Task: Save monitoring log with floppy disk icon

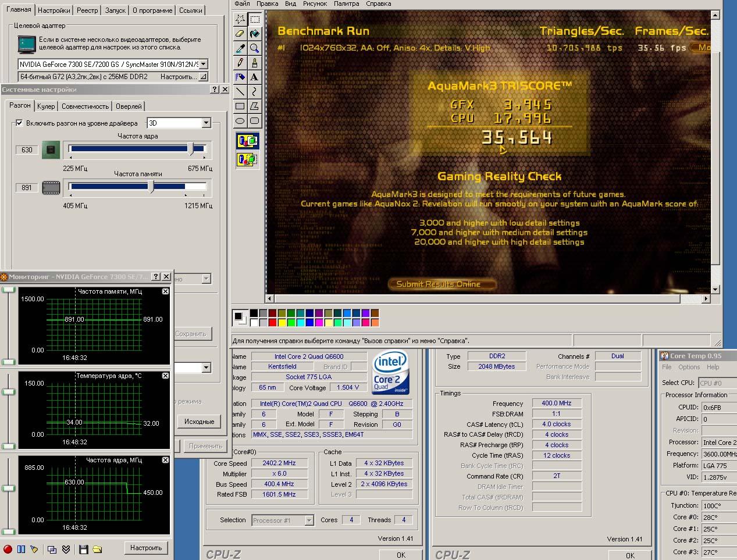Action: [x=83, y=549]
